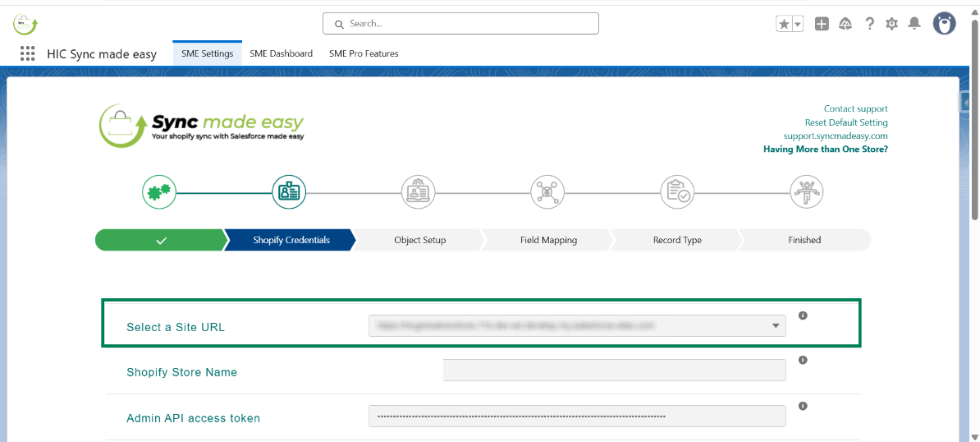980x442 pixels.
Task: Click the Select a Site URL label
Action: coord(176,327)
